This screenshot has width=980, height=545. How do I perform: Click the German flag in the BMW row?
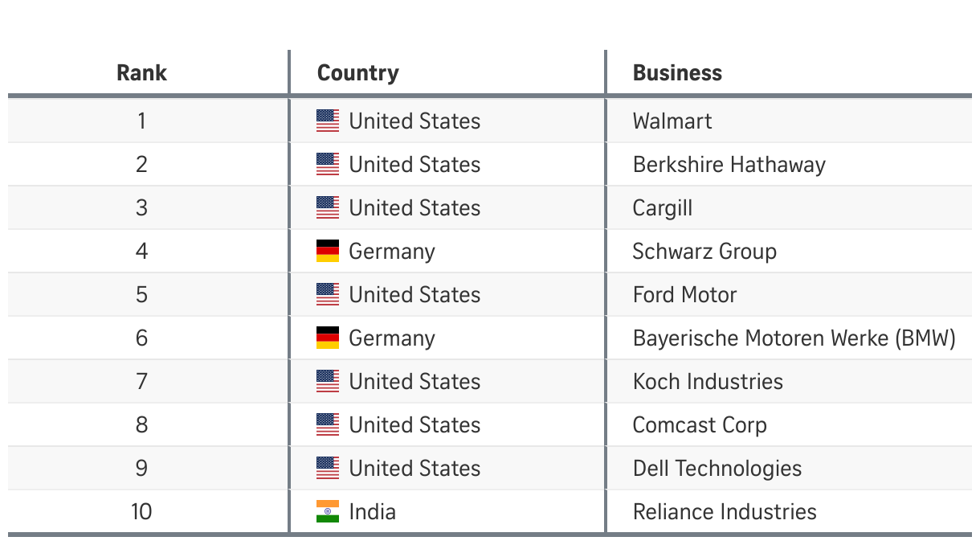point(328,338)
